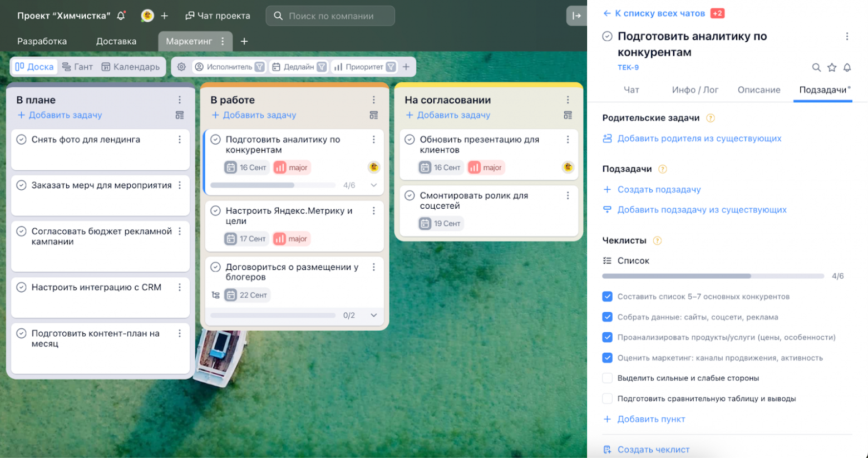The height and width of the screenshot is (458, 868).
Task: Expand the 0/2 chevron on bloggers card
Action: 374,316
